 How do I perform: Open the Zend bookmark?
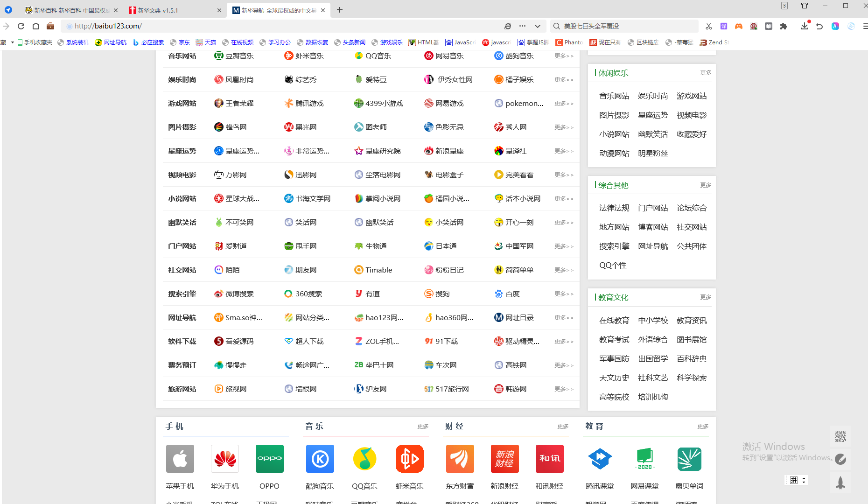(x=714, y=42)
